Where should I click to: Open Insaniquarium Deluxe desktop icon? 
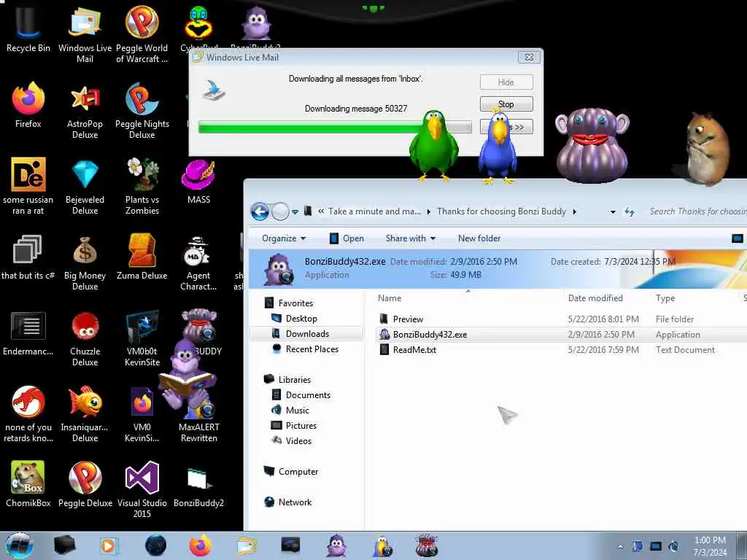coord(85,414)
